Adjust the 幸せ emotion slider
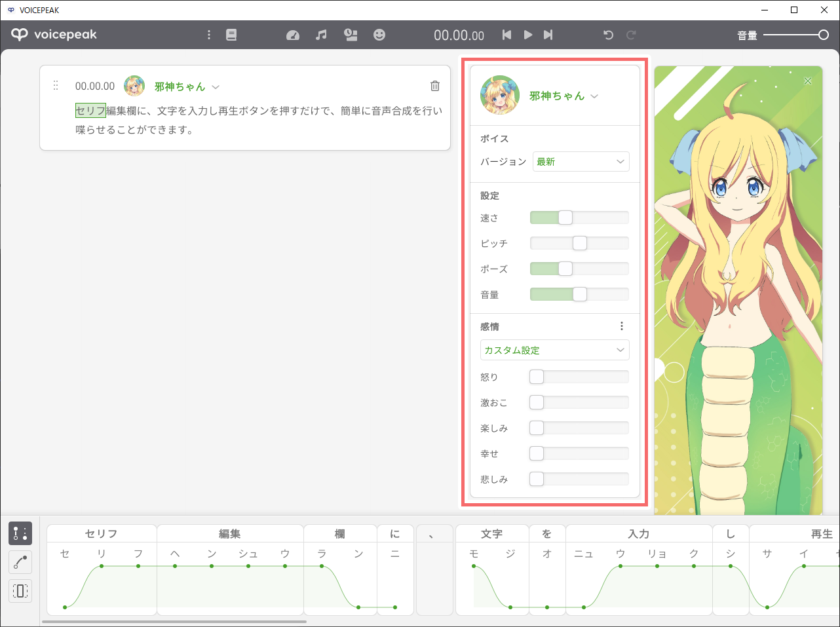The image size is (840, 627). coord(579,453)
